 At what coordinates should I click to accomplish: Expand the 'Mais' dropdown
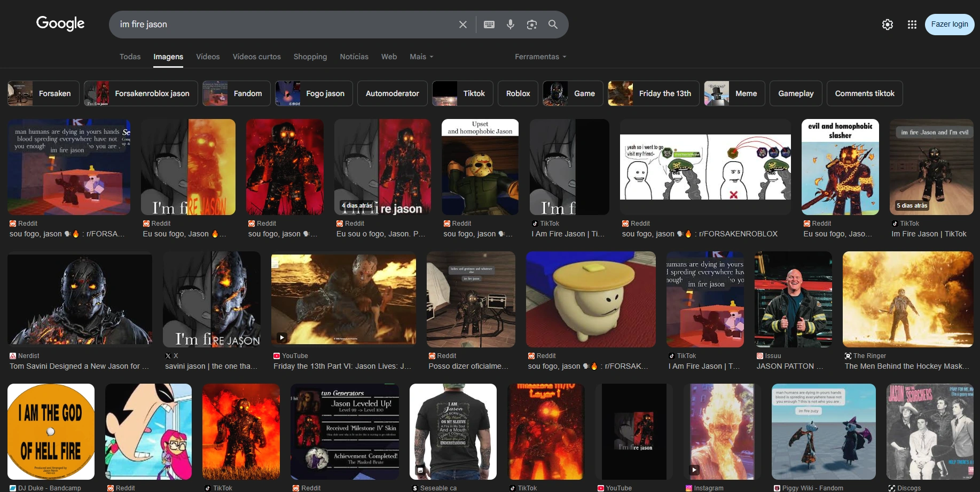coord(421,57)
